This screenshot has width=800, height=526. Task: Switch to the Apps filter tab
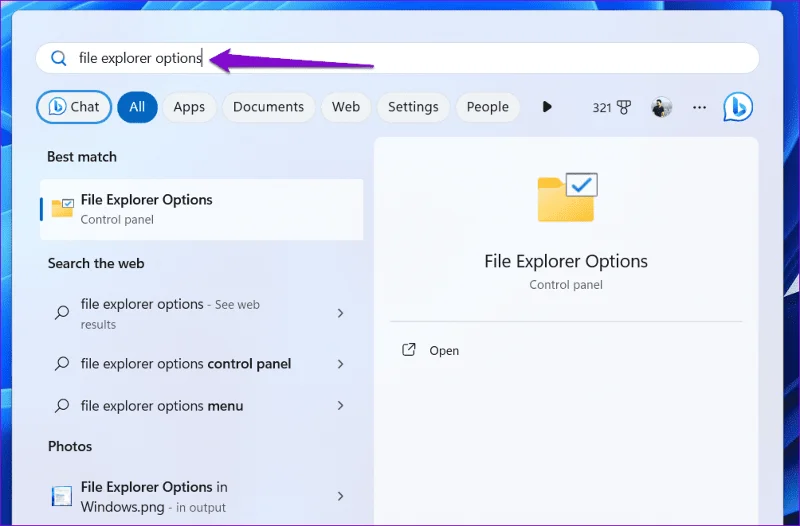pos(189,107)
